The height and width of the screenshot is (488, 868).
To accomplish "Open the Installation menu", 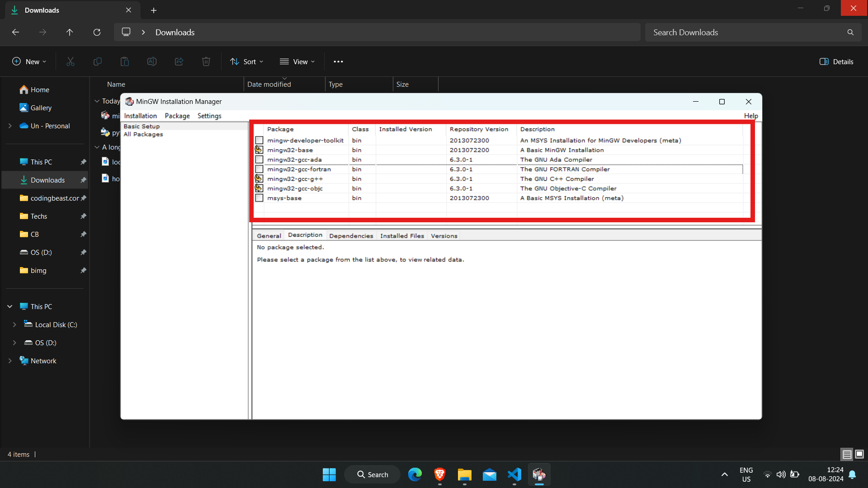I will click(141, 116).
